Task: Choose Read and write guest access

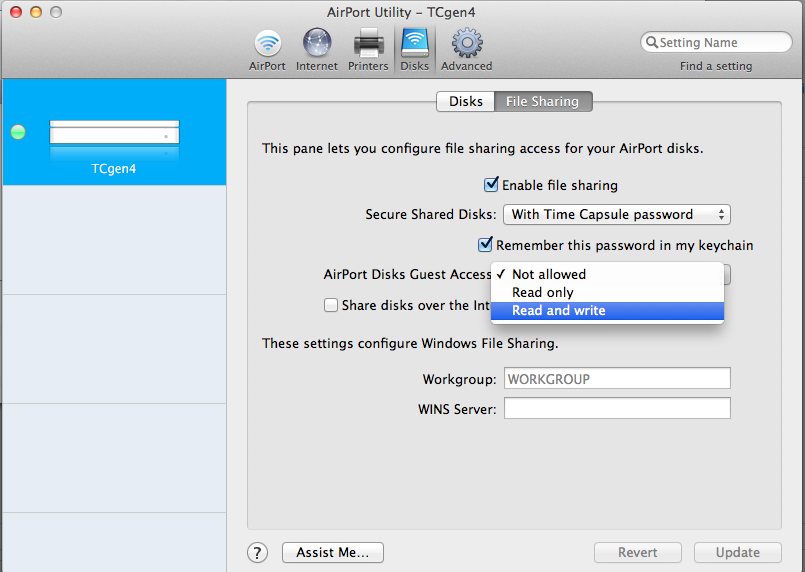Action: [x=607, y=310]
